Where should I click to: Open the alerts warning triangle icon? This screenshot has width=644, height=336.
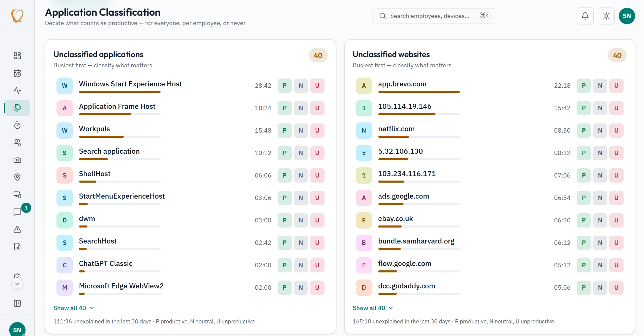click(x=17, y=229)
